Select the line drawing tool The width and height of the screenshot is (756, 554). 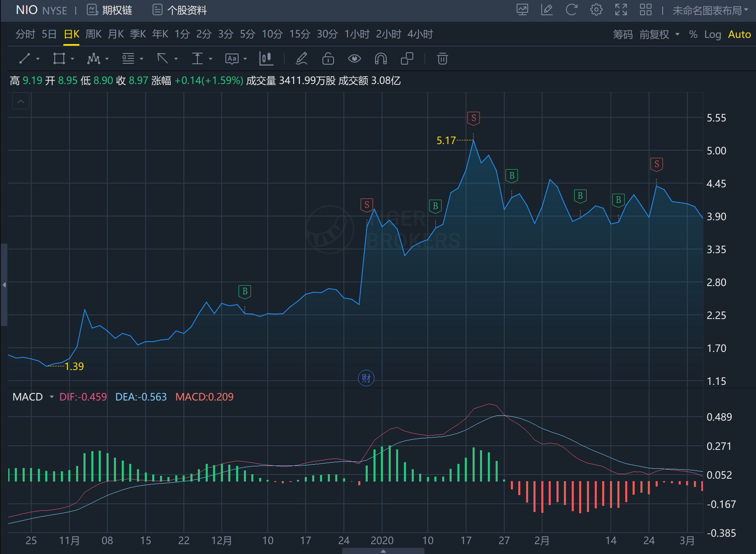25,59
